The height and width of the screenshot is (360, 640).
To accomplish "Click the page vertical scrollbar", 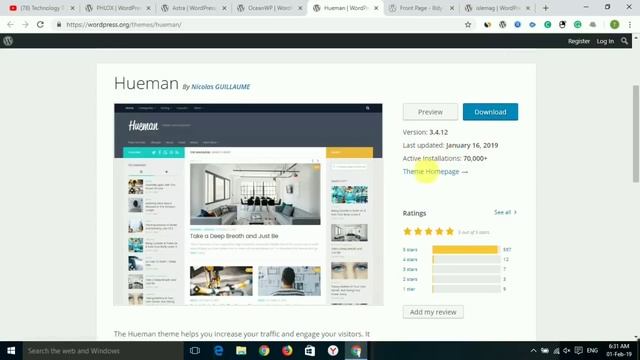I will 636,133.
